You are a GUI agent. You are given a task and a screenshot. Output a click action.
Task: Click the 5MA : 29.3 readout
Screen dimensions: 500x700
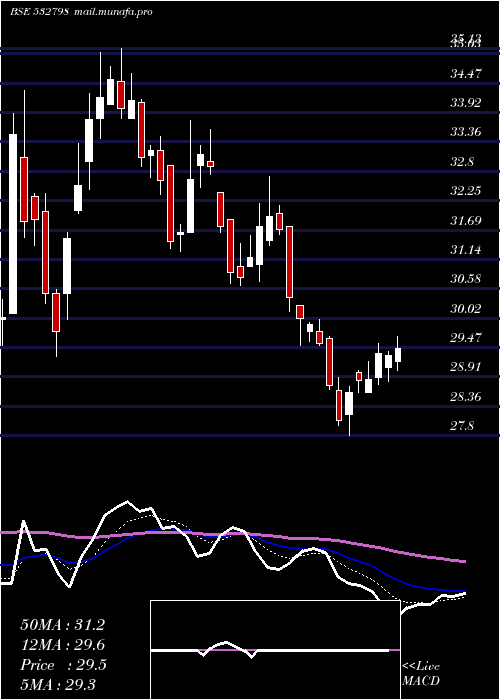58,685
